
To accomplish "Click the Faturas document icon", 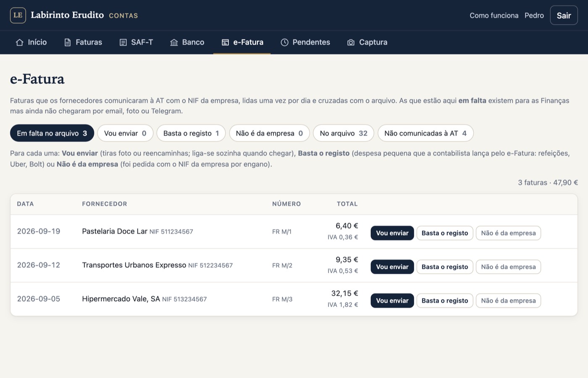I will 67,42.
